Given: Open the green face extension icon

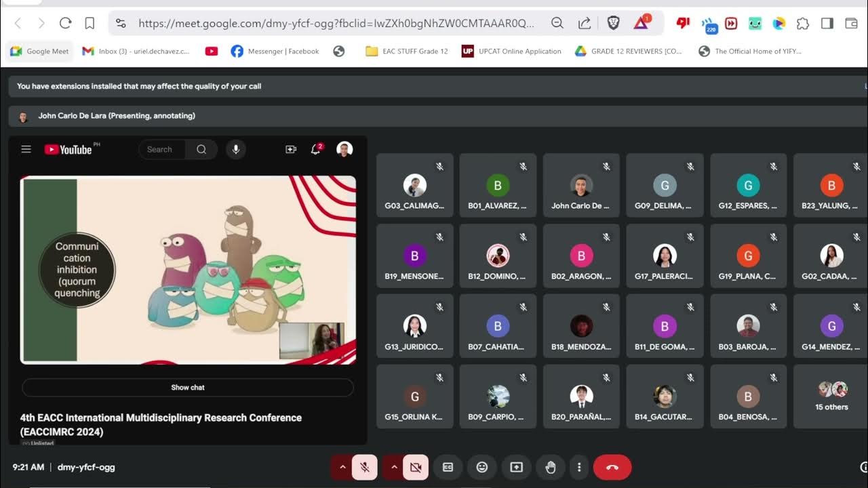Looking at the screenshot, I should 755,23.
